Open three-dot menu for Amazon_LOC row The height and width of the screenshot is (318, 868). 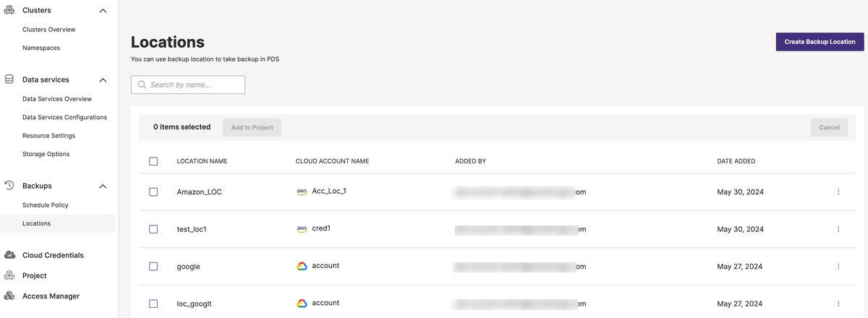coord(838,192)
